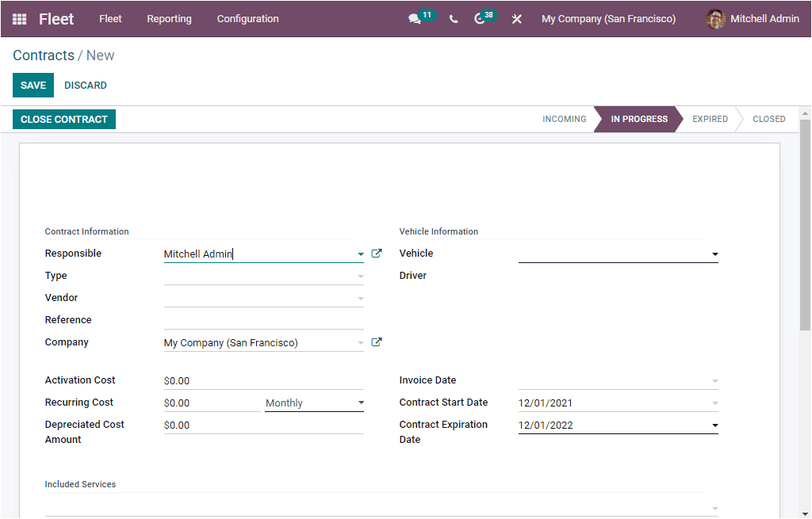Viewport: 812px width, 519px height.
Task: Open the developer tools icon
Action: (x=516, y=18)
